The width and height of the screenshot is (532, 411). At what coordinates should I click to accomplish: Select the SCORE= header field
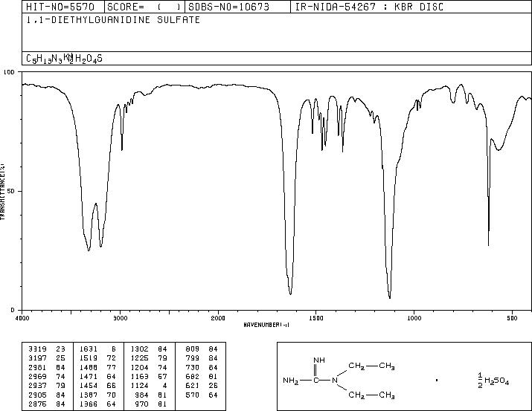click(x=144, y=7)
